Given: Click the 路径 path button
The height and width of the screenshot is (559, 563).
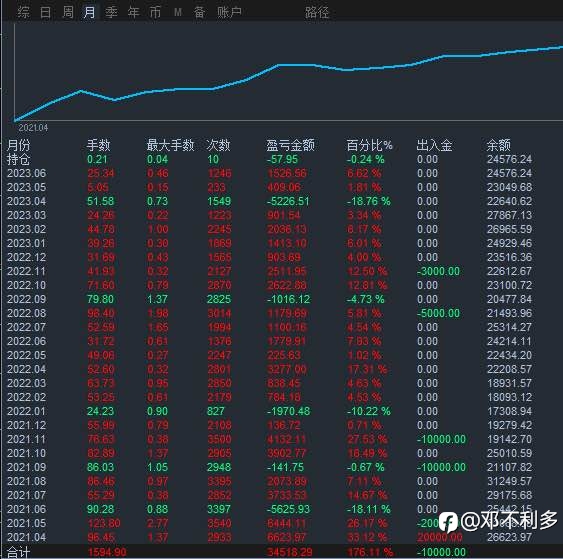Looking at the screenshot, I should coord(317,13).
